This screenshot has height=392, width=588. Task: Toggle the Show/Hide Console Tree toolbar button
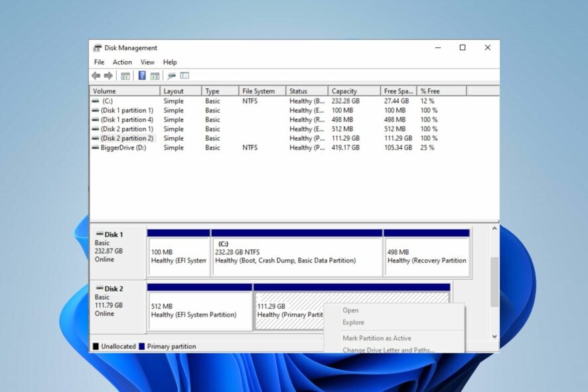pos(125,75)
